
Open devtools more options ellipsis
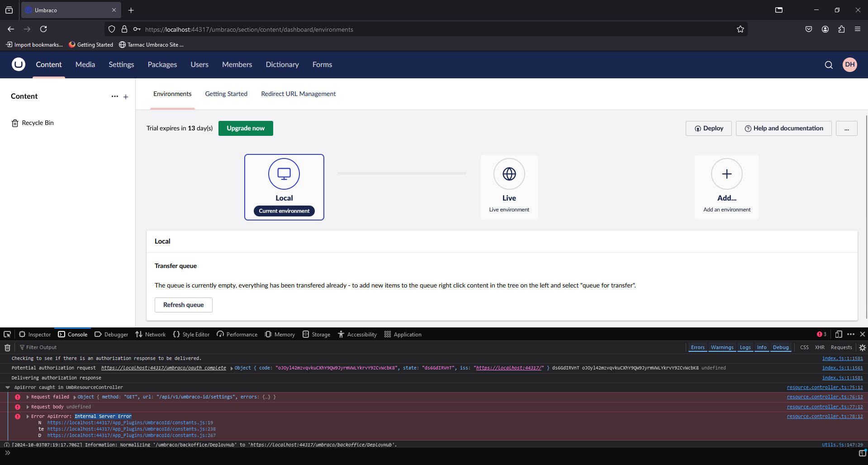tap(851, 334)
